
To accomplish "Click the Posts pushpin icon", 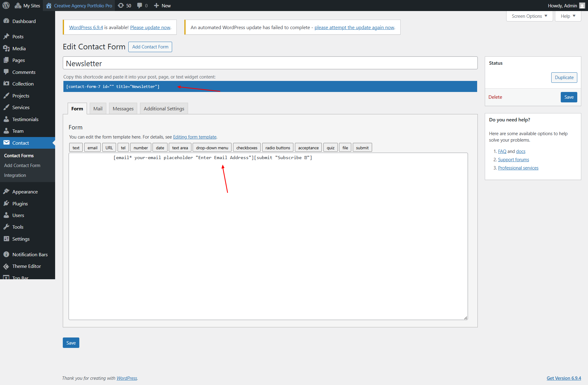I will pos(6,36).
